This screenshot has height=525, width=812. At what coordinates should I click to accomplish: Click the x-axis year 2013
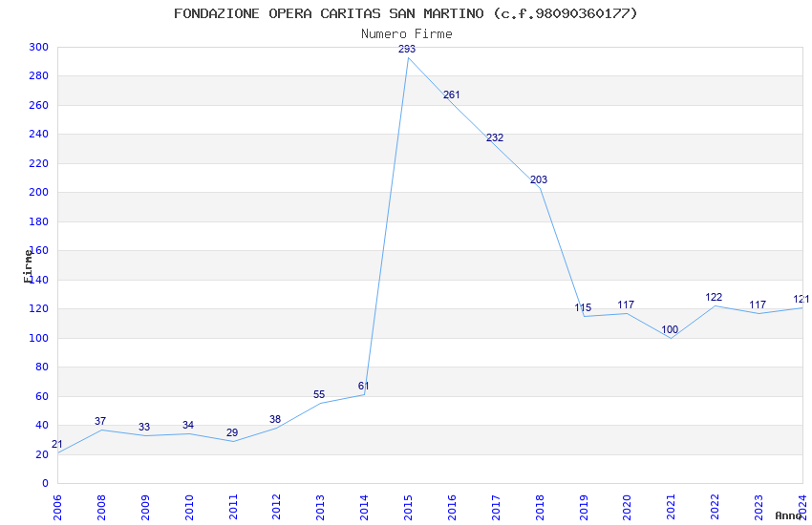(320, 508)
